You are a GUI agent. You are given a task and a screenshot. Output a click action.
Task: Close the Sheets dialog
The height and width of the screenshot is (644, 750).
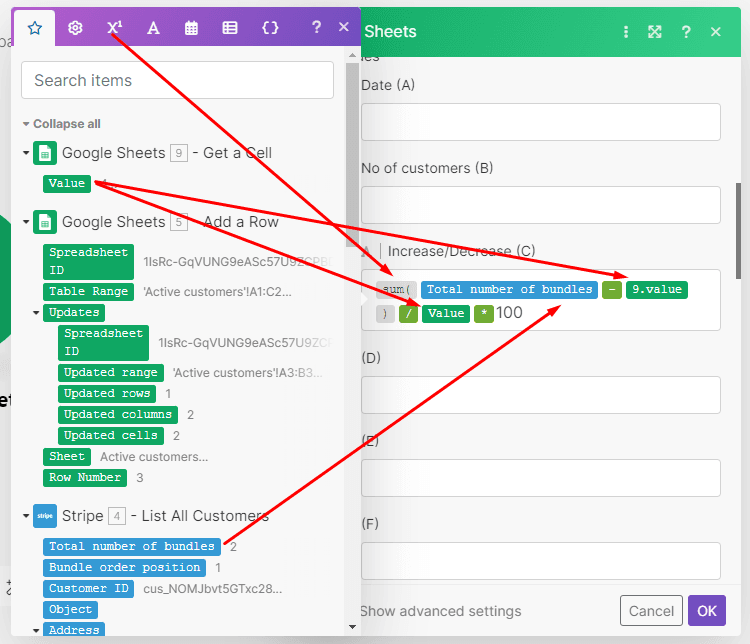pos(716,32)
